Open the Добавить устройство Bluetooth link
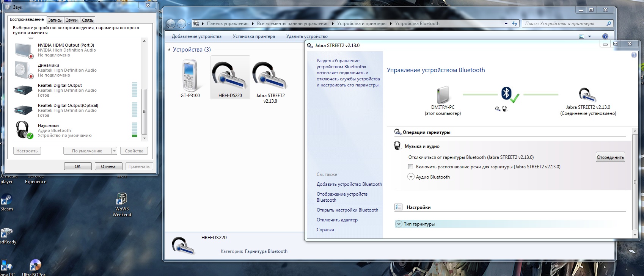This screenshot has width=644, height=276. click(349, 184)
